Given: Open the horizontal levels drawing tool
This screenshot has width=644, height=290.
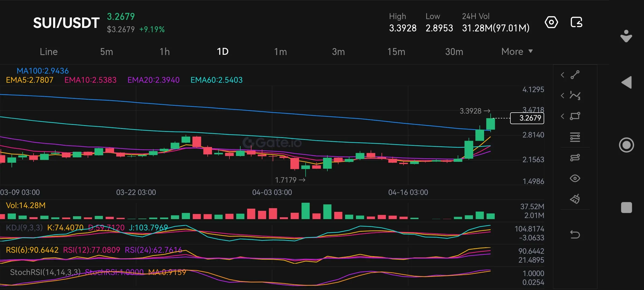Looking at the screenshot, I should (x=575, y=137).
